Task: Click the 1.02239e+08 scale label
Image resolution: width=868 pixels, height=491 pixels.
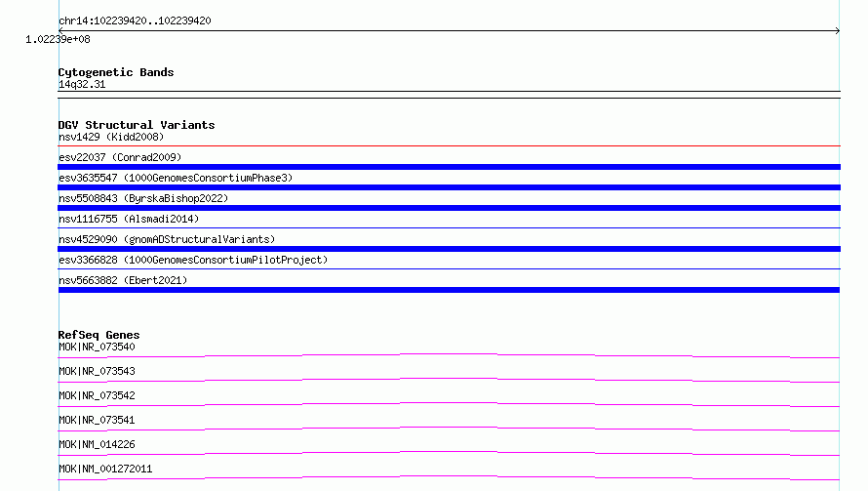Action: (58, 39)
